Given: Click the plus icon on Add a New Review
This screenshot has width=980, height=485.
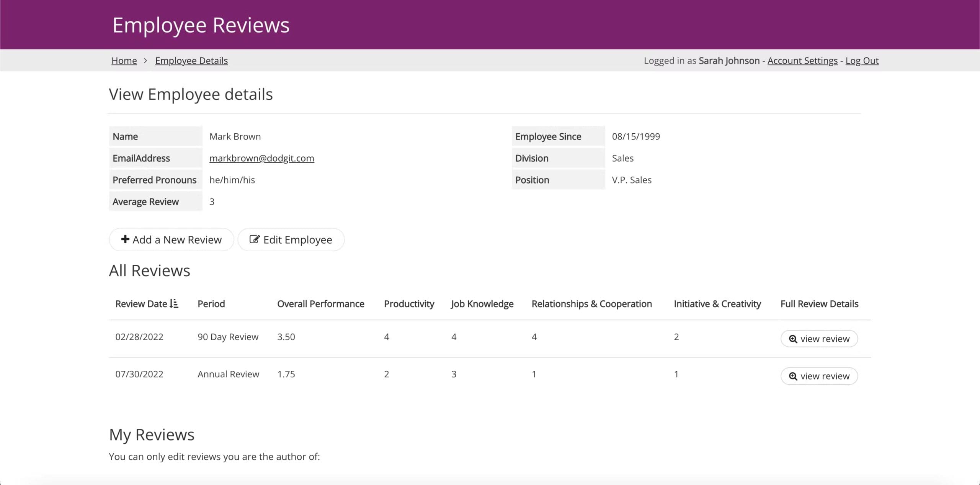Looking at the screenshot, I should [x=125, y=239].
